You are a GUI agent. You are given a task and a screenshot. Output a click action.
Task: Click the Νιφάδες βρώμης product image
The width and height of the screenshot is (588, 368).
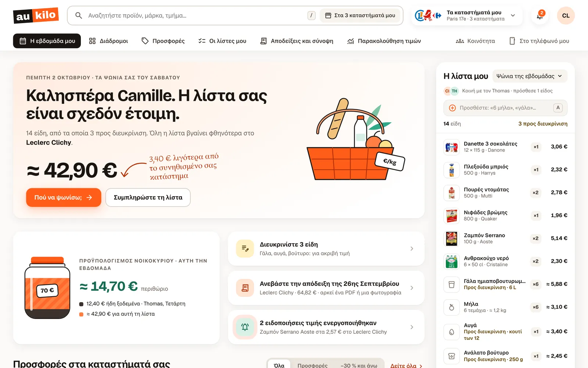click(452, 216)
